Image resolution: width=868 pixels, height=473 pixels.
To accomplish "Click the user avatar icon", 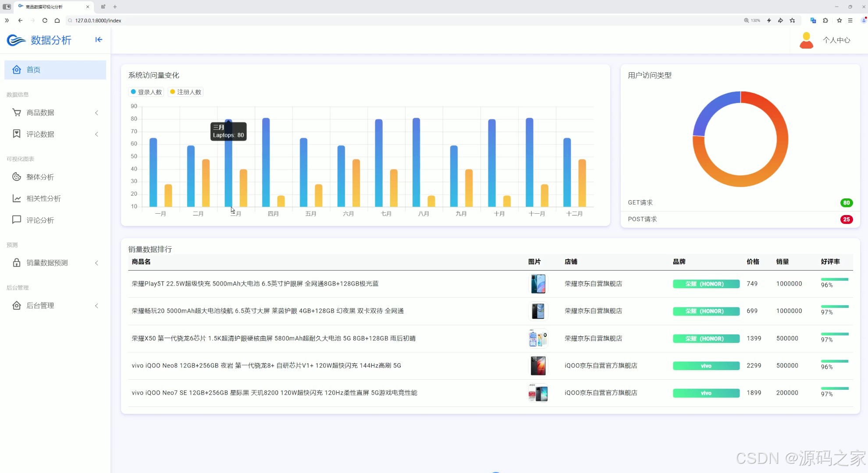I will [x=806, y=40].
